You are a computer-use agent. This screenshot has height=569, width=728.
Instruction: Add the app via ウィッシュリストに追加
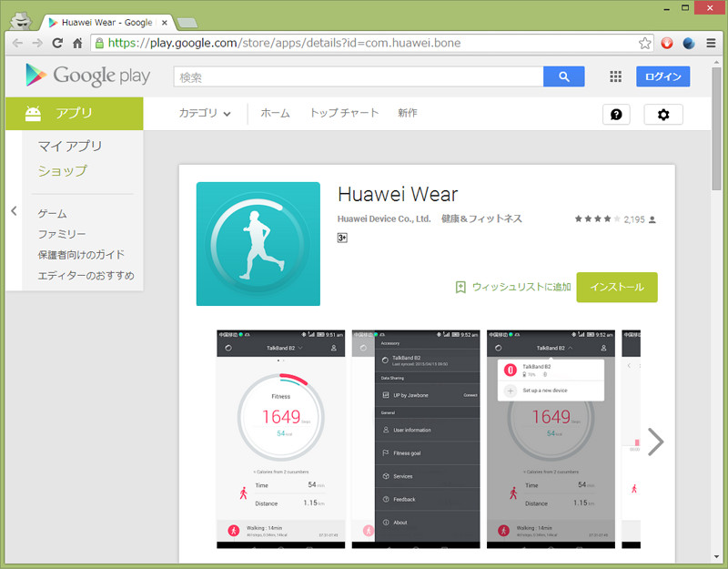point(513,287)
